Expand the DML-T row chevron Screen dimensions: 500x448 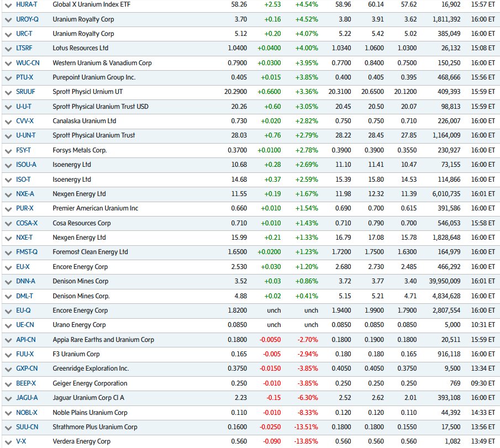coord(8,297)
